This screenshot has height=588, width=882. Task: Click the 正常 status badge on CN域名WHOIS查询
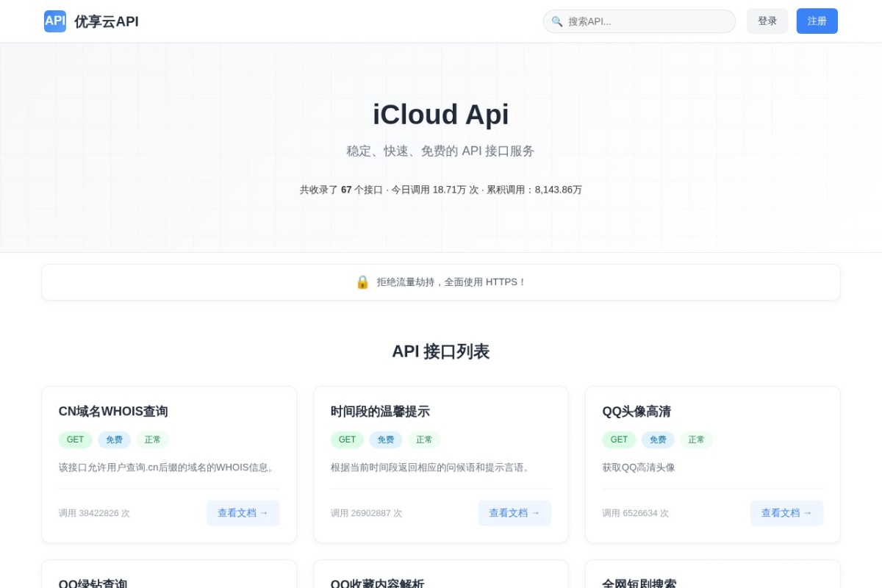(153, 440)
